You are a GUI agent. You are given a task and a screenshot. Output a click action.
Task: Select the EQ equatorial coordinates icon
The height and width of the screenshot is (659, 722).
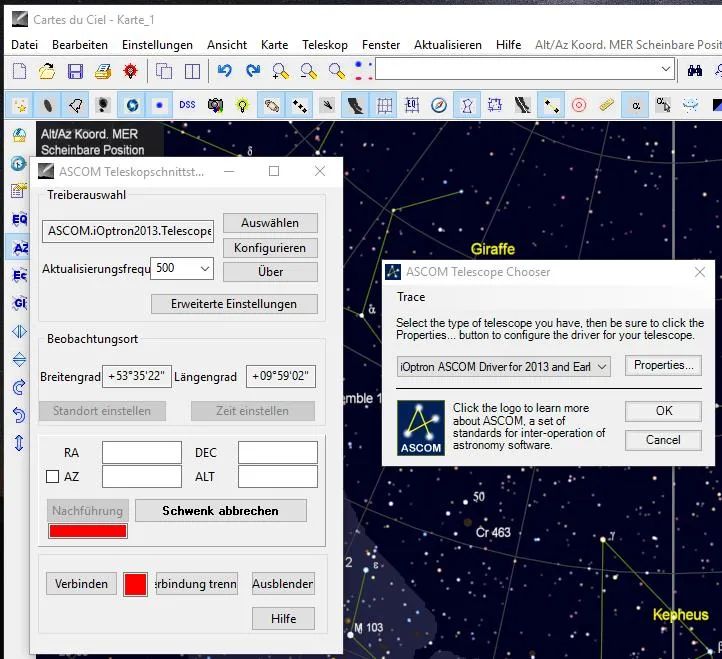[x=19, y=219]
